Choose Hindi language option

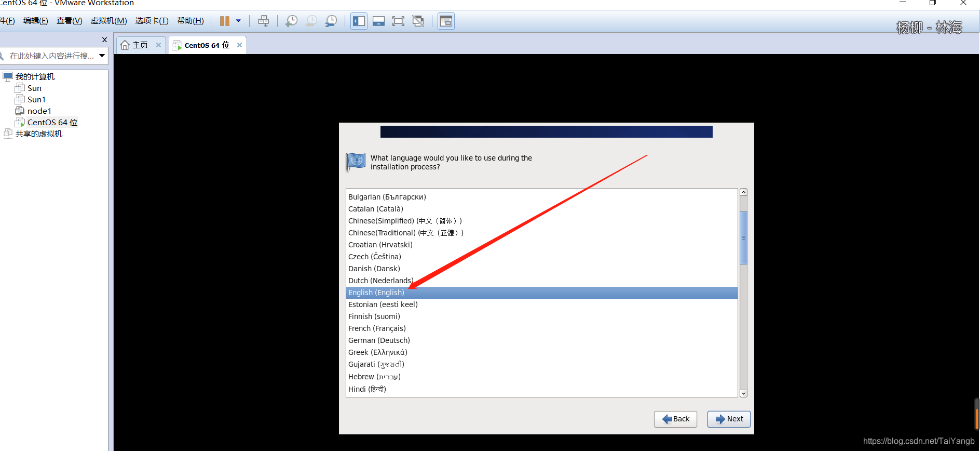click(541, 389)
